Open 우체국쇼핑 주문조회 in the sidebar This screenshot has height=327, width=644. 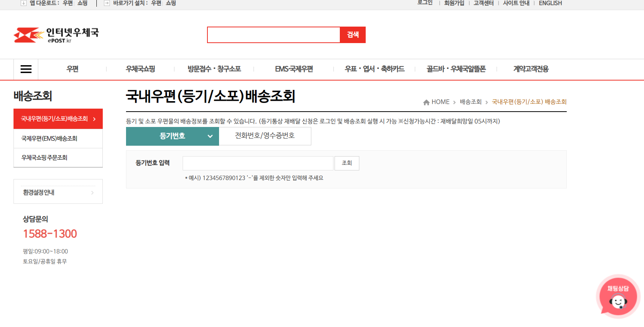pyautogui.click(x=58, y=158)
